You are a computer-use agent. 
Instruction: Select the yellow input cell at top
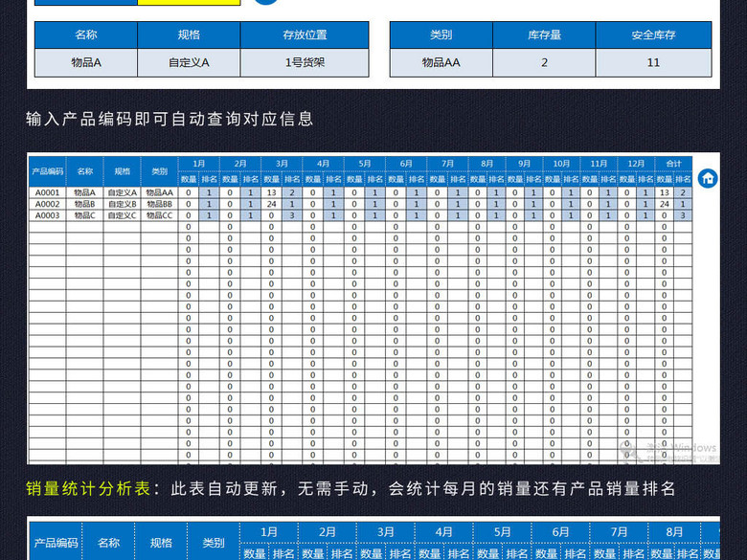tap(189, 2)
